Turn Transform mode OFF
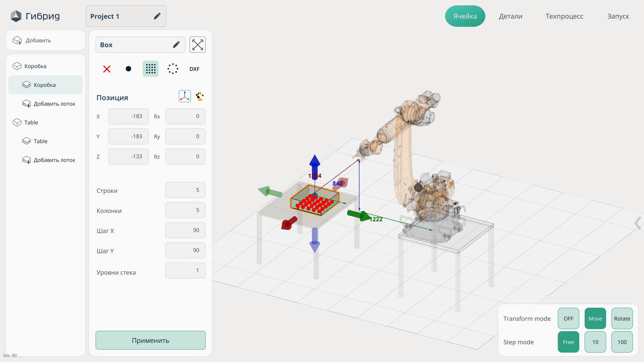 568,318
